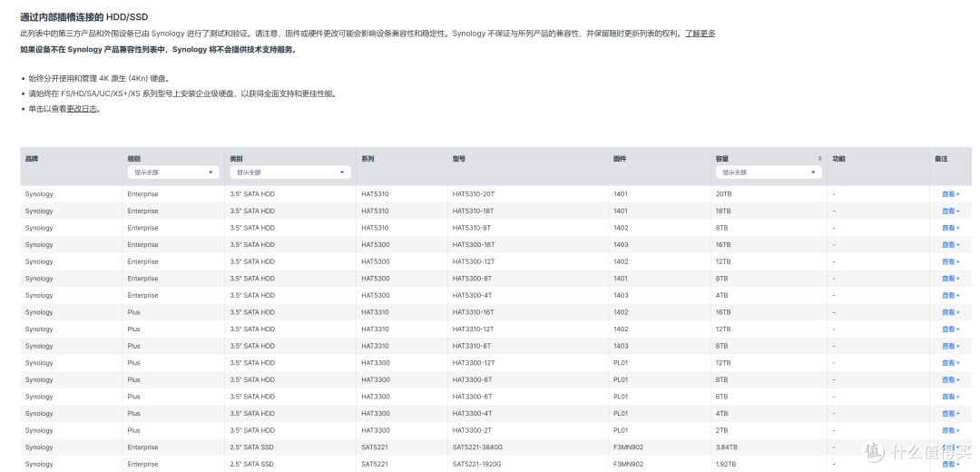This screenshot has height=472, width=980.
Task: Click the 18TB capacity cell
Action: 723,211
